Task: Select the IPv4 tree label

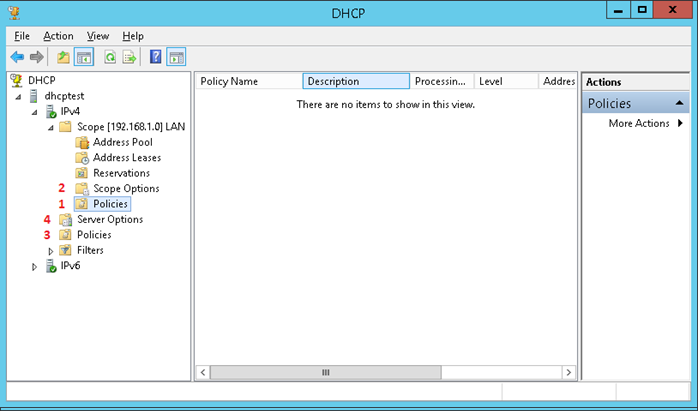Action: (x=70, y=111)
